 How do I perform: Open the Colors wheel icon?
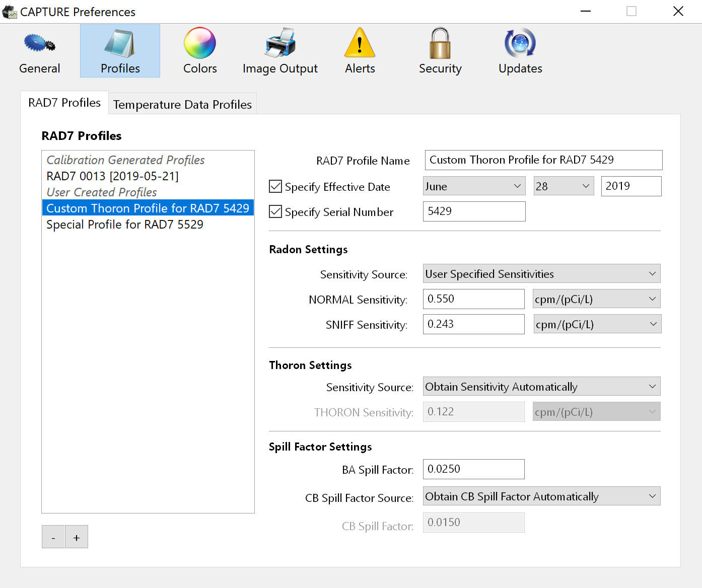coord(200,44)
